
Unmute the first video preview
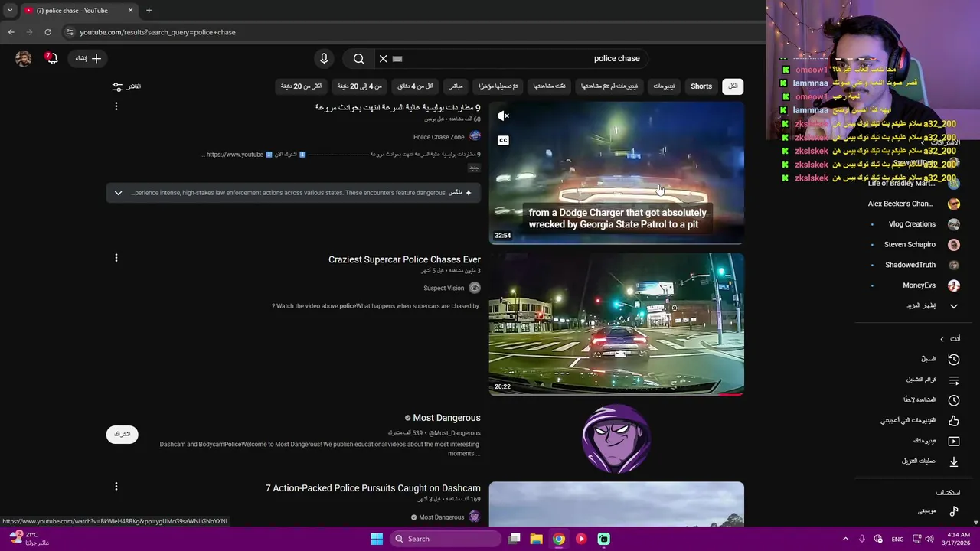point(503,116)
